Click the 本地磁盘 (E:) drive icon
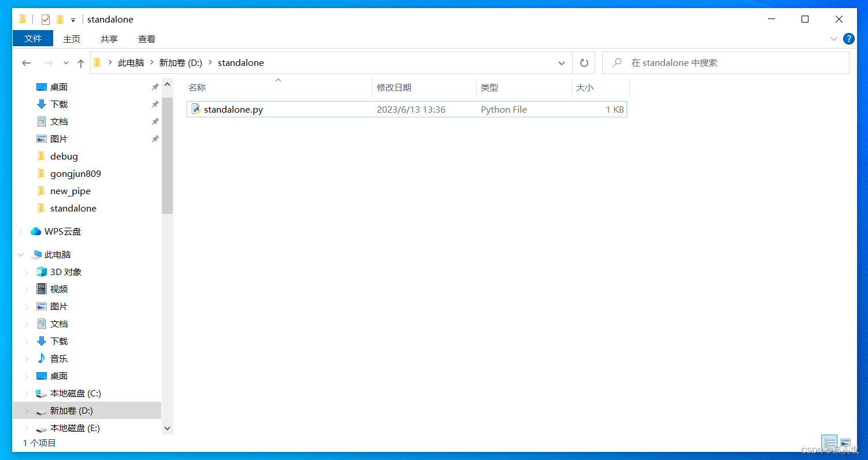 coord(41,429)
